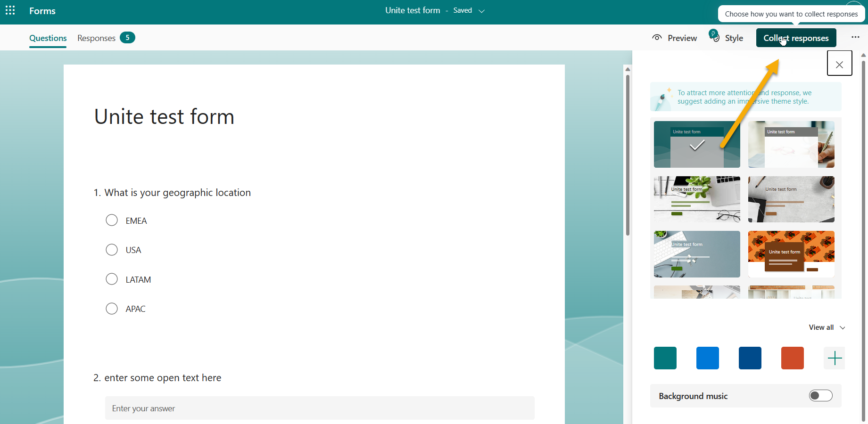Screen dimensions: 868x424
Task: Open the More options ellipsis menu
Action: (x=856, y=38)
